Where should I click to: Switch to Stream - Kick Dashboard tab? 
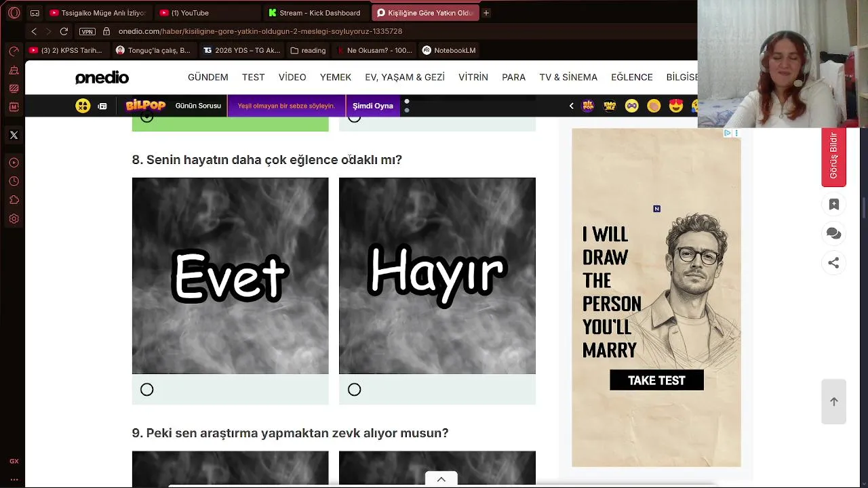pos(316,13)
